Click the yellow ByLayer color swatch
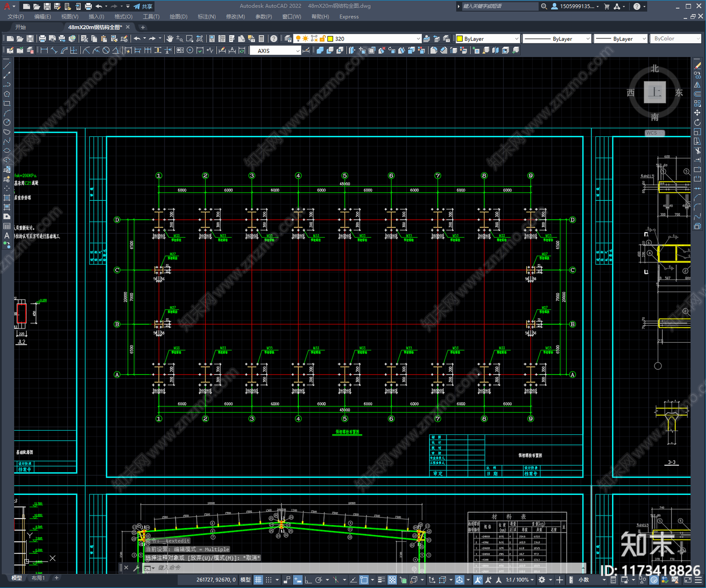 (x=460, y=39)
